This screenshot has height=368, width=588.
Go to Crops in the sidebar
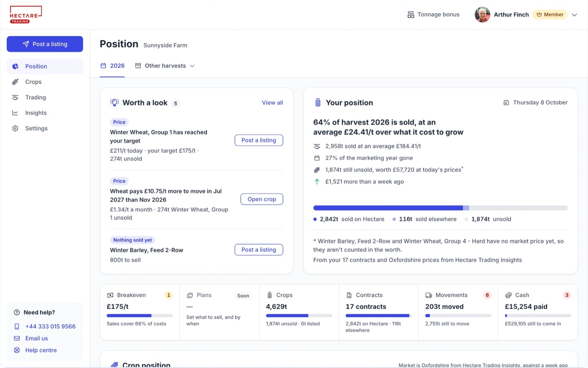tap(45, 82)
